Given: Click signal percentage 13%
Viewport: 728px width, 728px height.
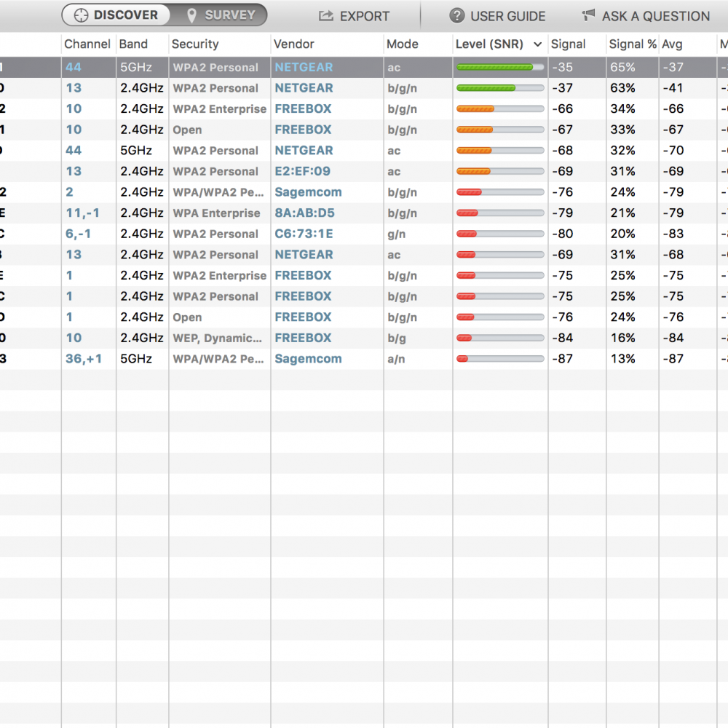Looking at the screenshot, I should [x=622, y=359].
